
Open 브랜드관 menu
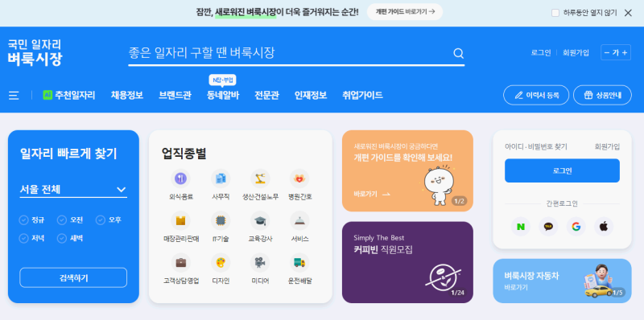(175, 95)
